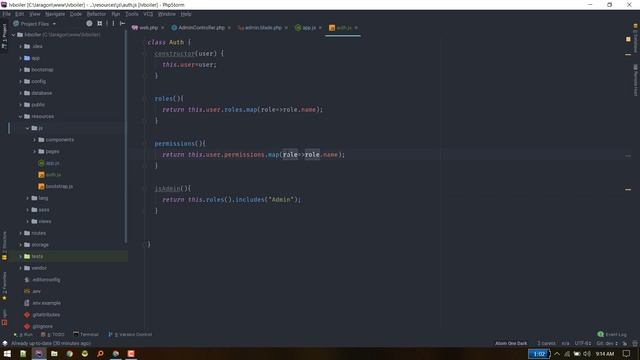Viewport: 640px width, 360px height.
Task: Select the .gitattributes file
Action: 42,315
